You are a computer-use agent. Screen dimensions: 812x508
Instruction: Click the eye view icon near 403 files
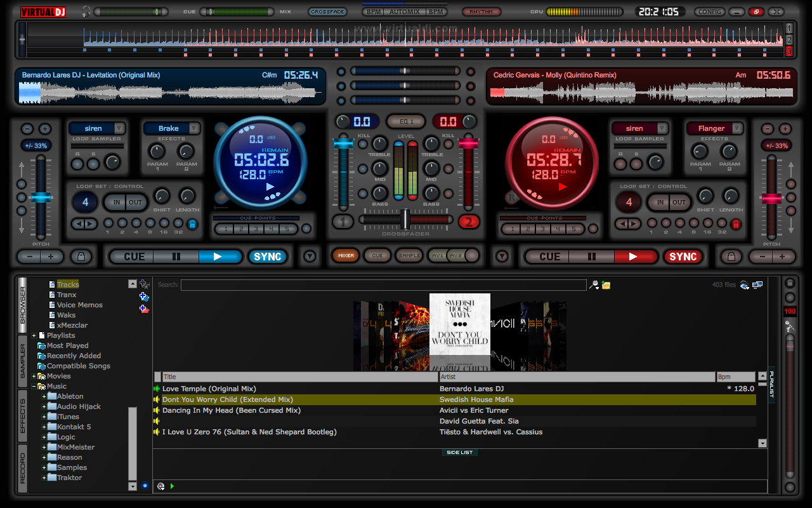(745, 285)
